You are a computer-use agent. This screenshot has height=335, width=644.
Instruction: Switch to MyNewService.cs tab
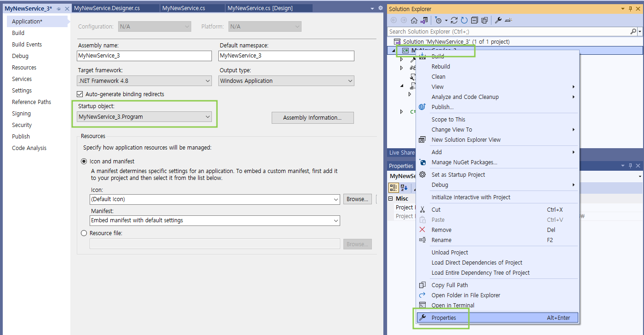(184, 8)
